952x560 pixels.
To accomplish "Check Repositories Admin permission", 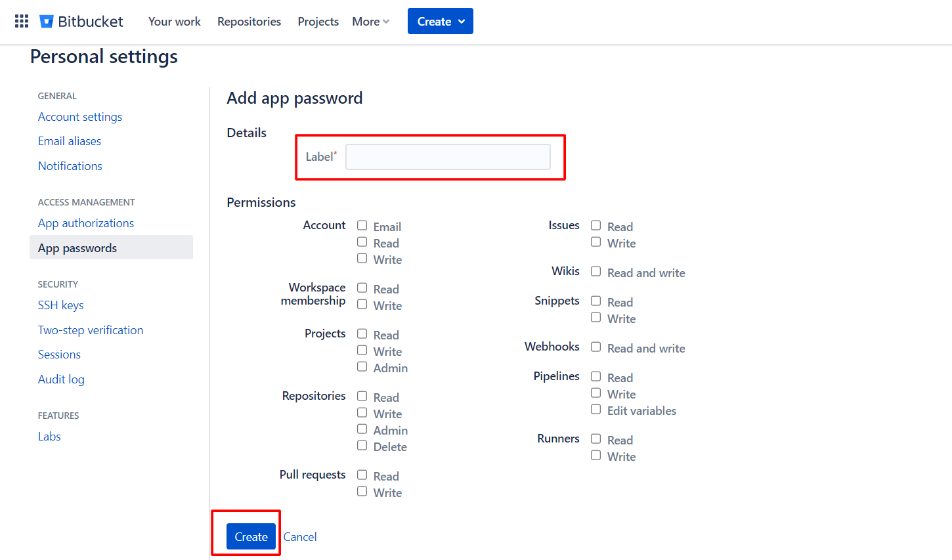I will (x=362, y=429).
